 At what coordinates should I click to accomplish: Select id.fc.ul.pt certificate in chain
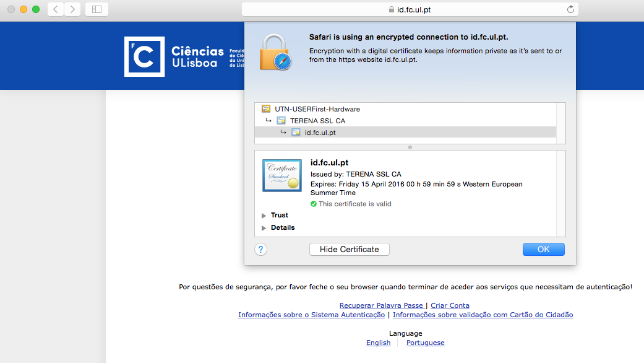[x=320, y=133]
